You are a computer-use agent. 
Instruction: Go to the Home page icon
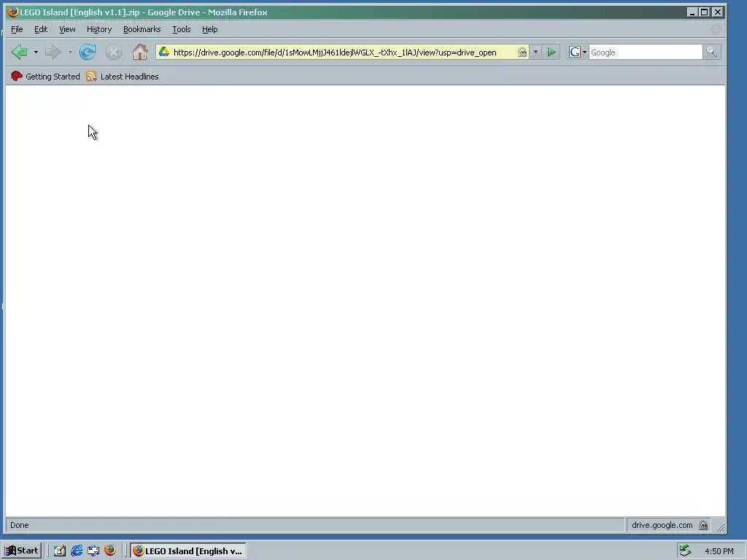tap(140, 52)
